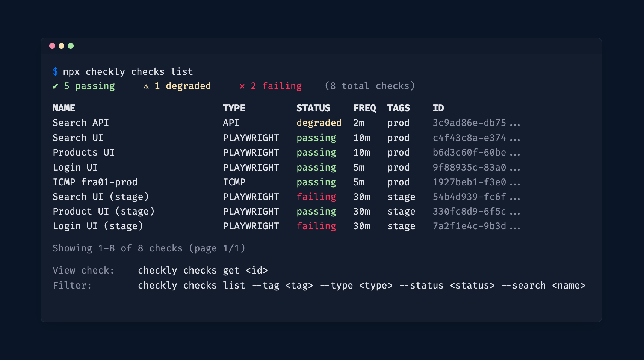The image size is (644, 360).
Task: Toggle the failing status on Login UI (stage)
Action: (316, 226)
